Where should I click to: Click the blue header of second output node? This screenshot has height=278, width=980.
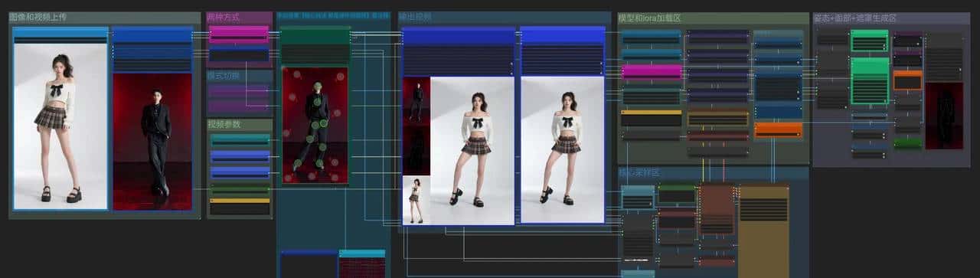click(563, 34)
